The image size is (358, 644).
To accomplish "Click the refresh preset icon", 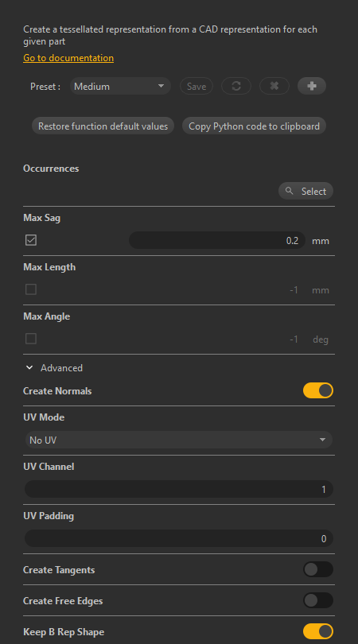I will tap(236, 86).
